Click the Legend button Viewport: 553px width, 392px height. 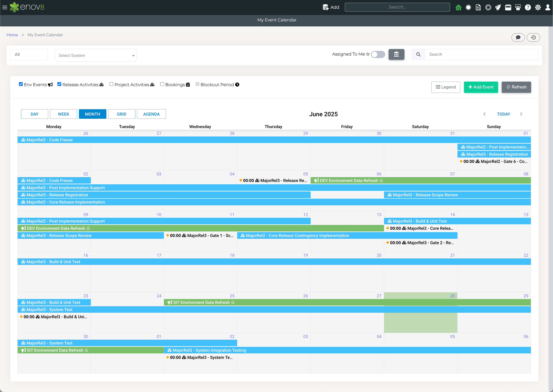point(446,87)
